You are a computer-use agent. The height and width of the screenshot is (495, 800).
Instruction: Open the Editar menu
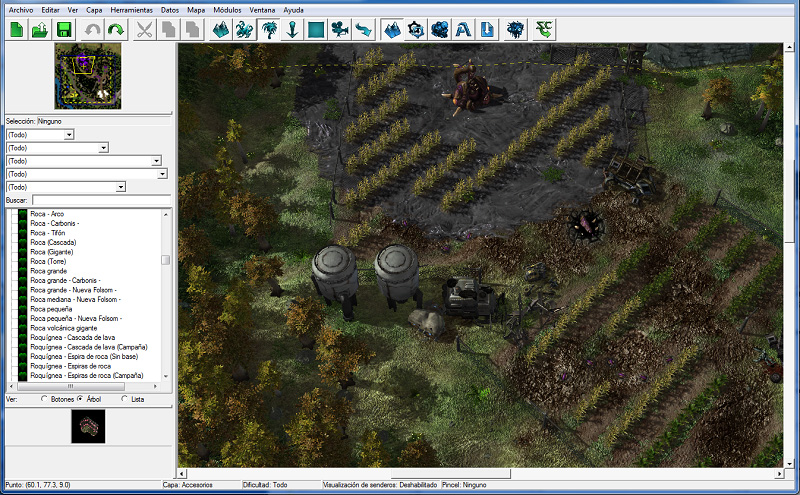[50, 10]
